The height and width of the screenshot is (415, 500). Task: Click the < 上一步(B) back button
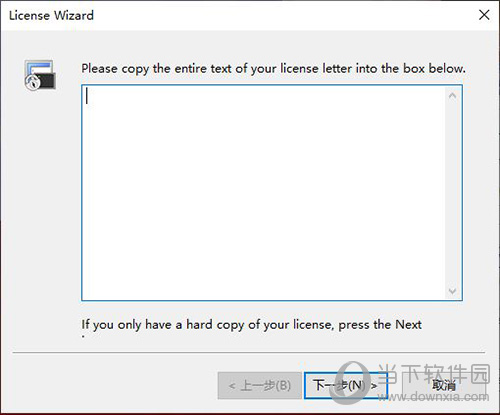259,386
